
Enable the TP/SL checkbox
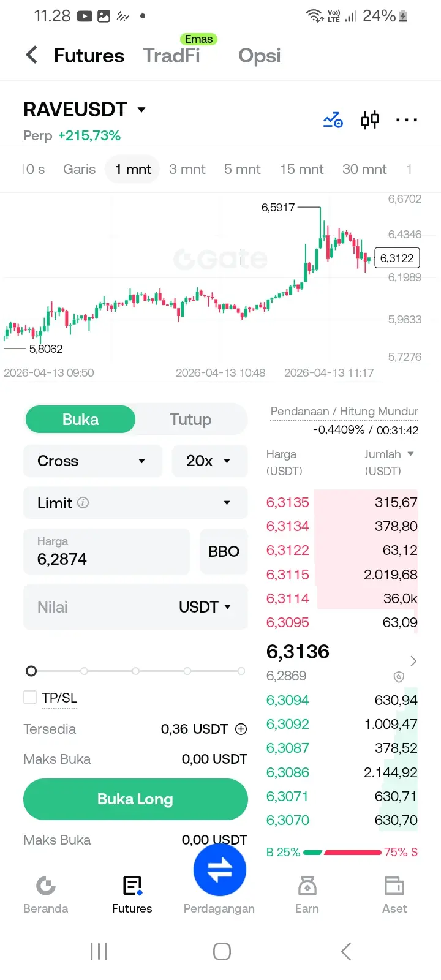30,697
